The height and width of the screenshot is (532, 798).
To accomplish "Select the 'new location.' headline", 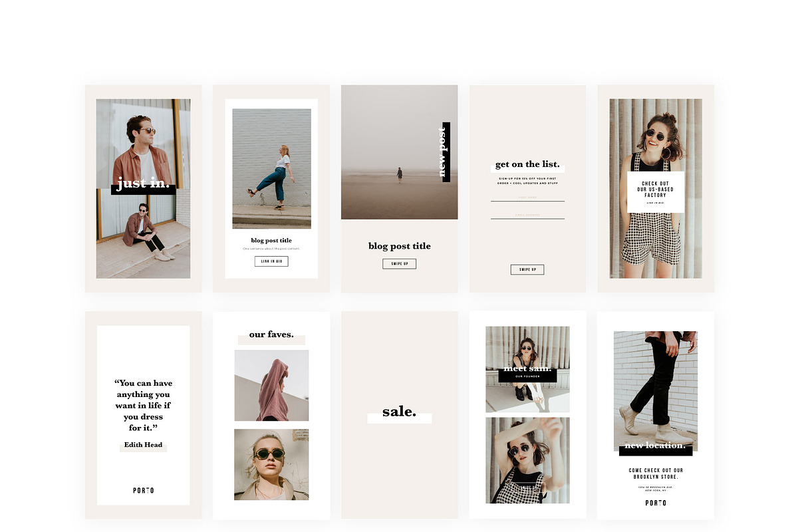I will tap(655, 446).
